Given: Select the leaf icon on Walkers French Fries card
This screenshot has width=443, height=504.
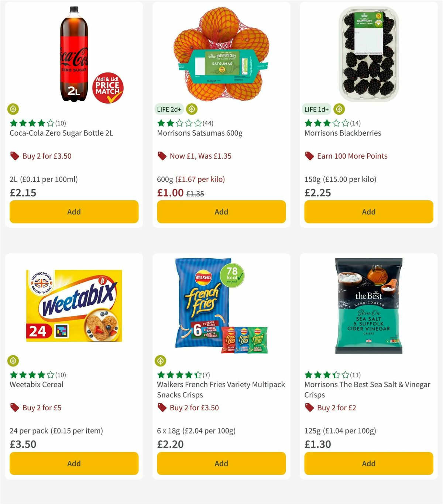Looking at the screenshot, I should (161, 360).
